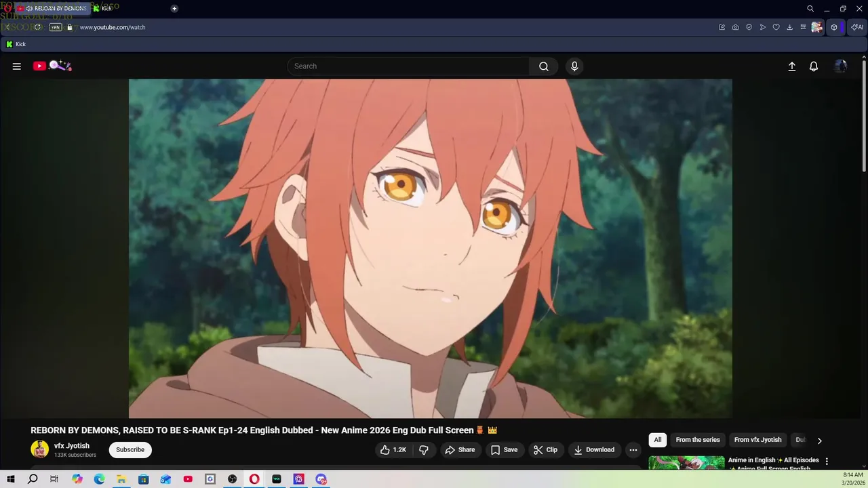The width and height of the screenshot is (868, 488).
Task: Open a new browser tab
Action: (174, 9)
